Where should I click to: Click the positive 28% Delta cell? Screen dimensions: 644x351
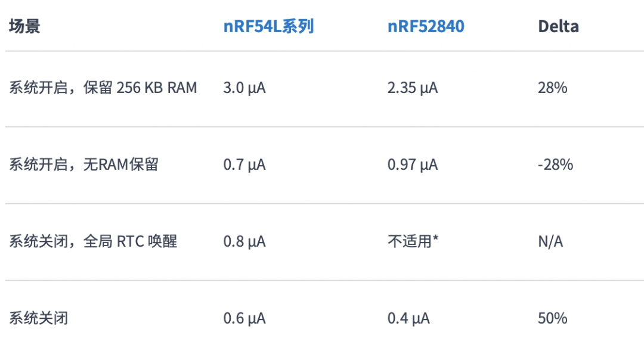coord(552,88)
